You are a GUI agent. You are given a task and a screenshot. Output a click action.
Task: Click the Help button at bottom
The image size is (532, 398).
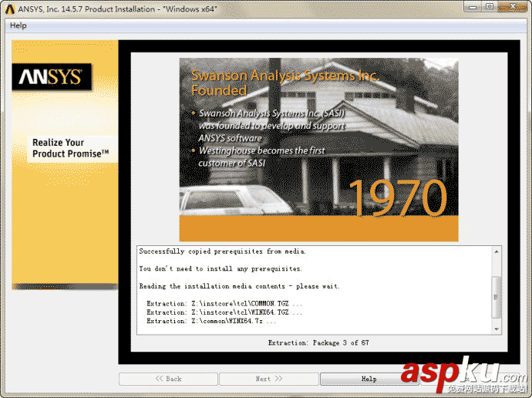[x=369, y=379]
